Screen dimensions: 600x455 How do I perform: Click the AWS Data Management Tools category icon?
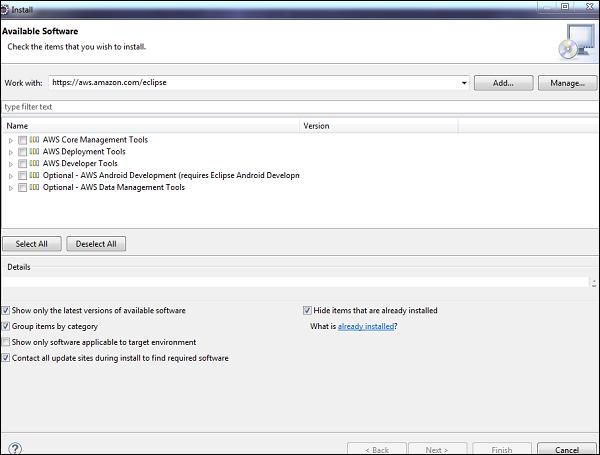click(34, 188)
